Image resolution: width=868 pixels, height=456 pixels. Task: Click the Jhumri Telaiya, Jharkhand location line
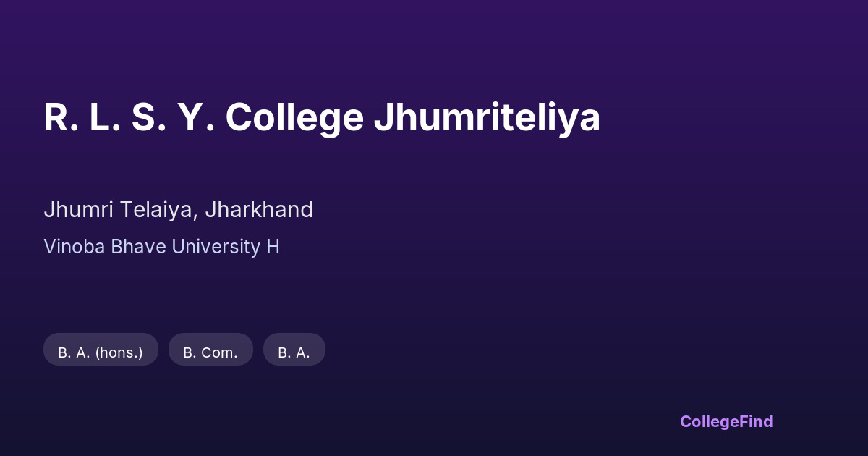tap(178, 210)
